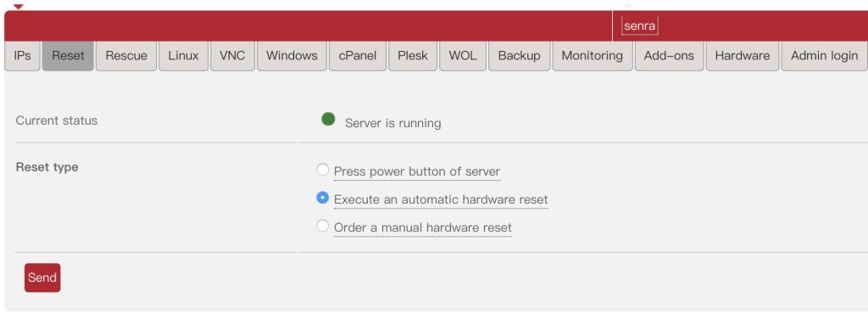Open the Admin login tab
This screenshot has height=330, width=868.
coord(824,56)
